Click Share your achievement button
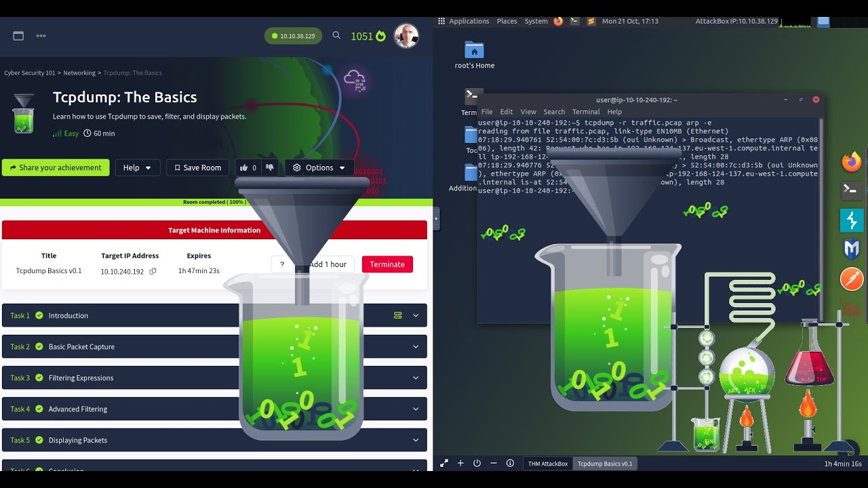The width and height of the screenshot is (868, 488). pyautogui.click(x=56, y=167)
